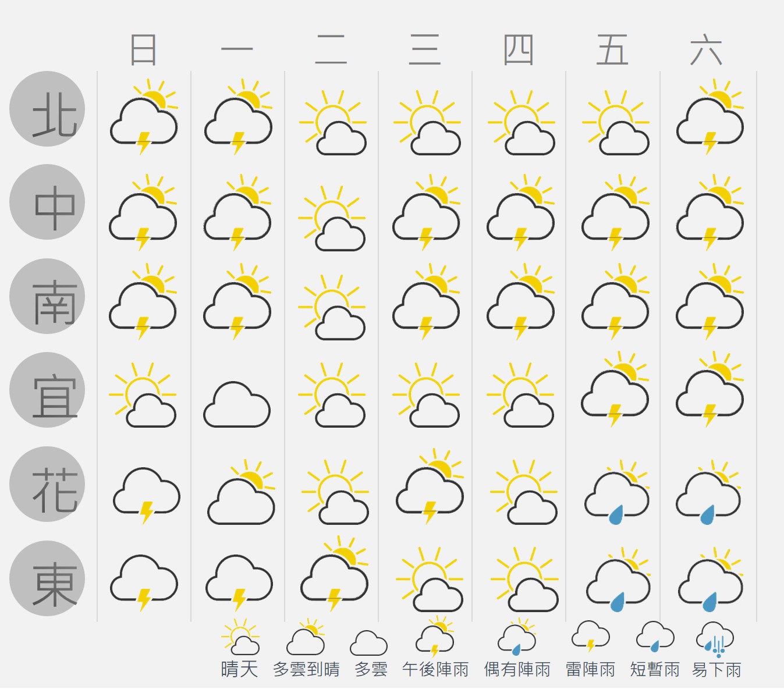Select the 多雲 legend cloud icon

pyautogui.click(x=369, y=643)
